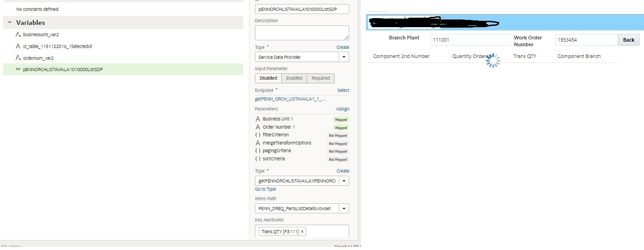Click the Not Mapped badge for filterCriterion
The width and height of the screenshot is (644, 250).
(338, 135)
